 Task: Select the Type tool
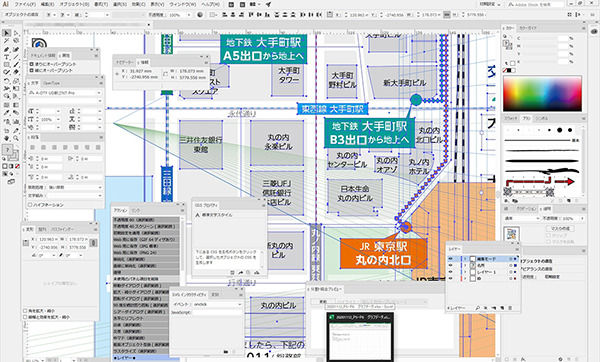pos(7,57)
